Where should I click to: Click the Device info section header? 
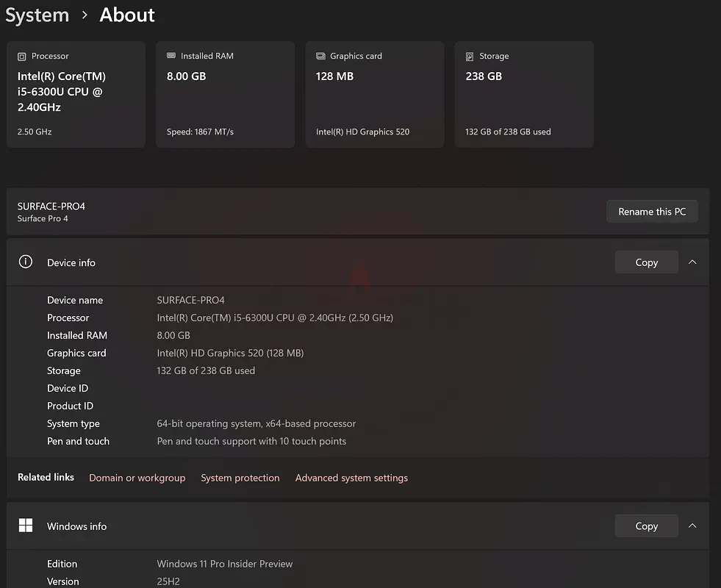coord(358,262)
